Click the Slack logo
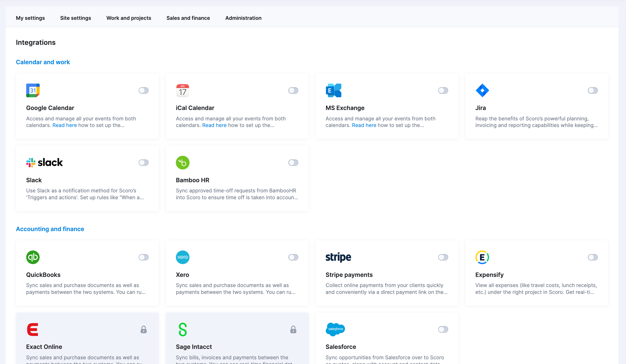The image size is (626, 364). point(44,162)
